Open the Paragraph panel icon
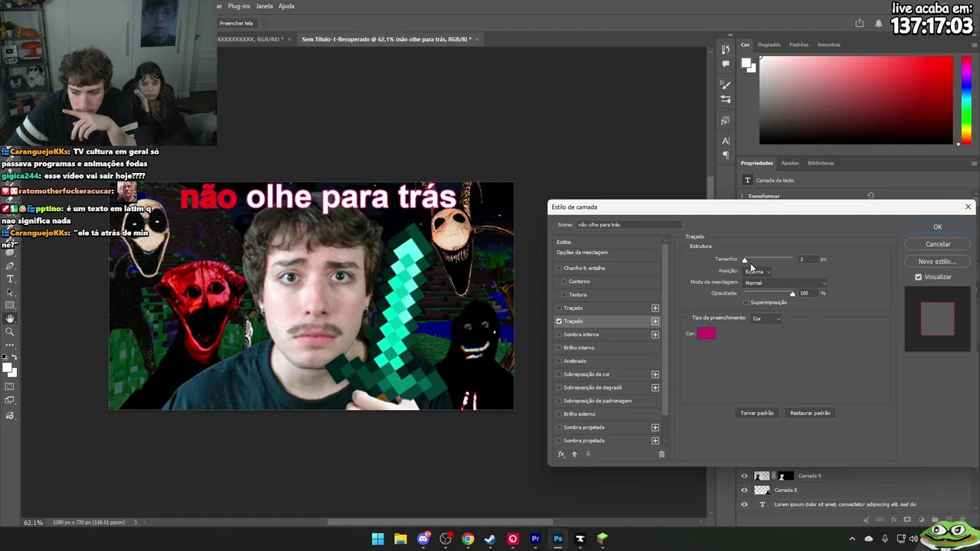The width and height of the screenshot is (980, 551). (x=726, y=155)
